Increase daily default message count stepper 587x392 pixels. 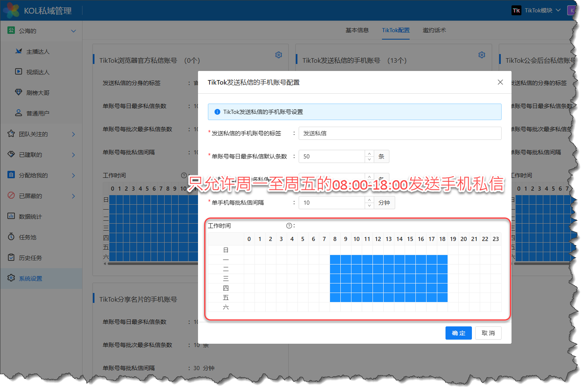pos(369,153)
